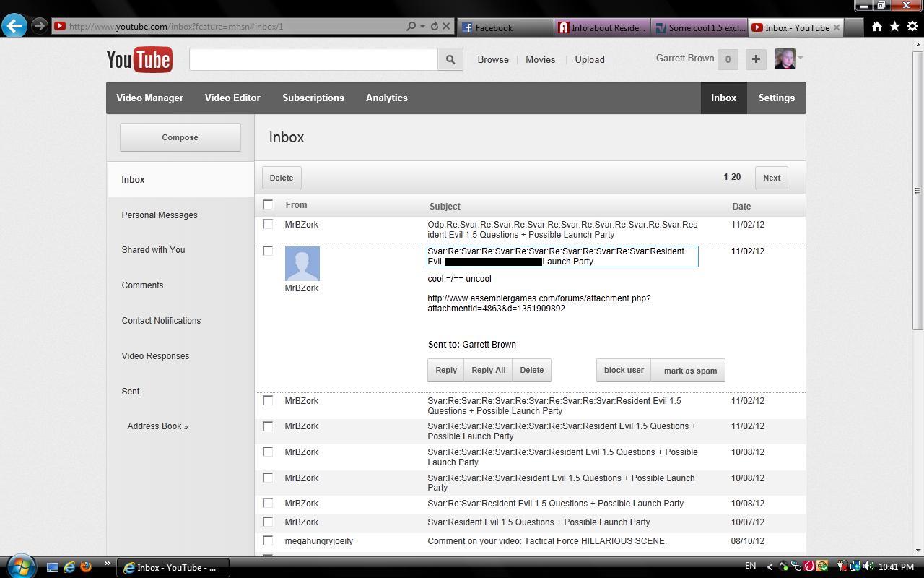This screenshot has height=578, width=924.
Task: Click the YouTube search input field
Action: [x=313, y=59]
